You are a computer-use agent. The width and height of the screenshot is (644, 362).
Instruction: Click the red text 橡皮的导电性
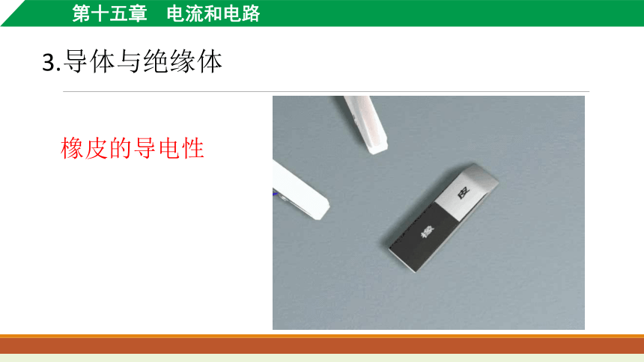click(x=133, y=148)
